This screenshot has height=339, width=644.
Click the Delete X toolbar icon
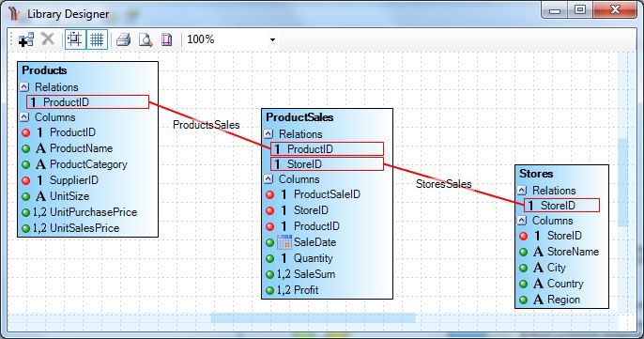click(x=48, y=39)
